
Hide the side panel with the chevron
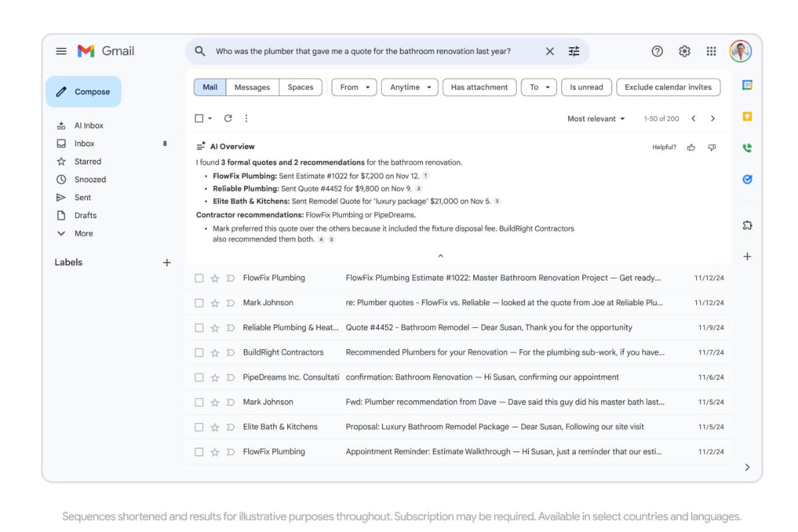pos(747,467)
